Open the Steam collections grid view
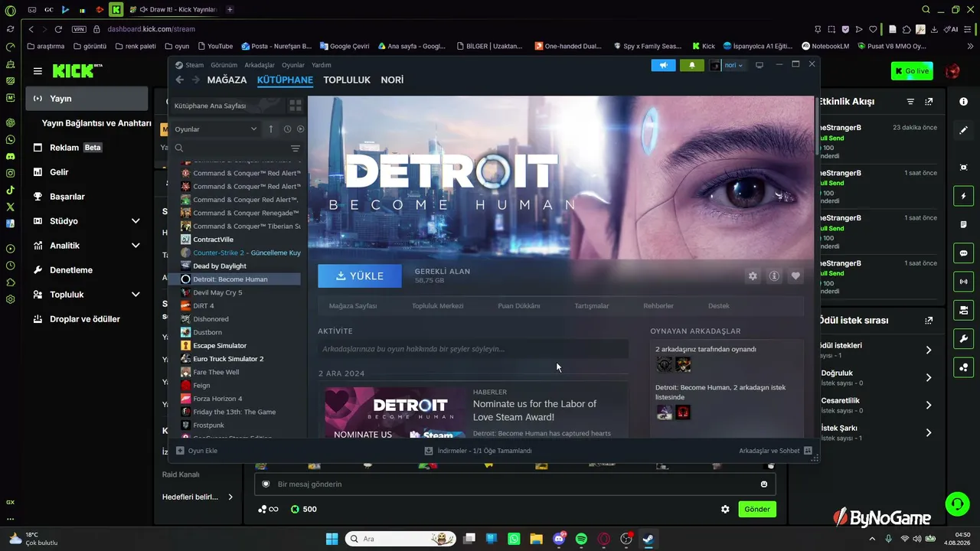 tap(295, 106)
